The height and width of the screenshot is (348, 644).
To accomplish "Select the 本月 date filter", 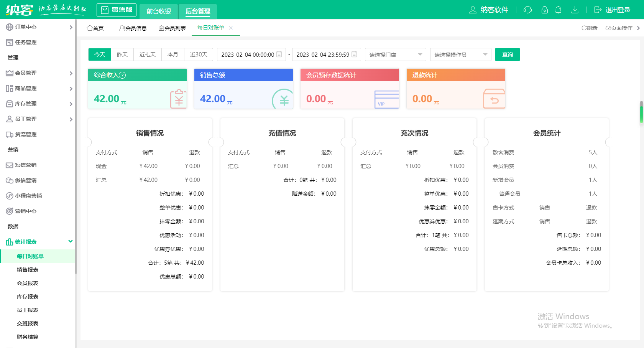I will [x=173, y=54].
